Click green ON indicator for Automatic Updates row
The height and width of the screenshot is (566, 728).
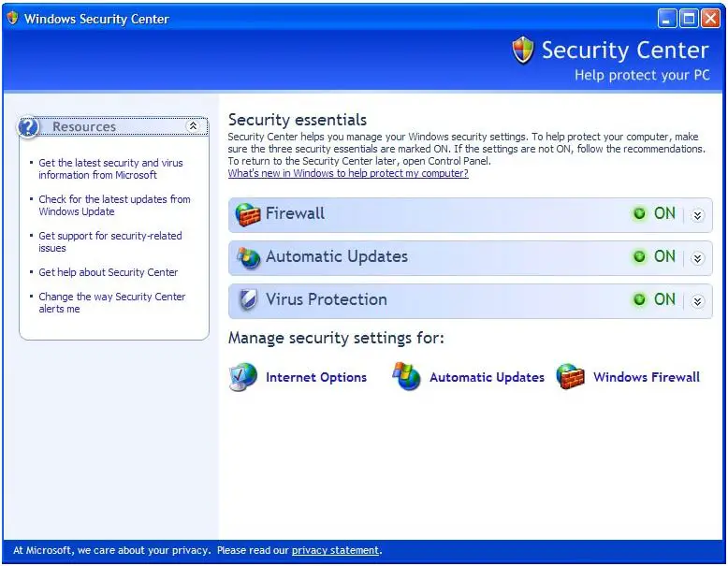point(639,256)
